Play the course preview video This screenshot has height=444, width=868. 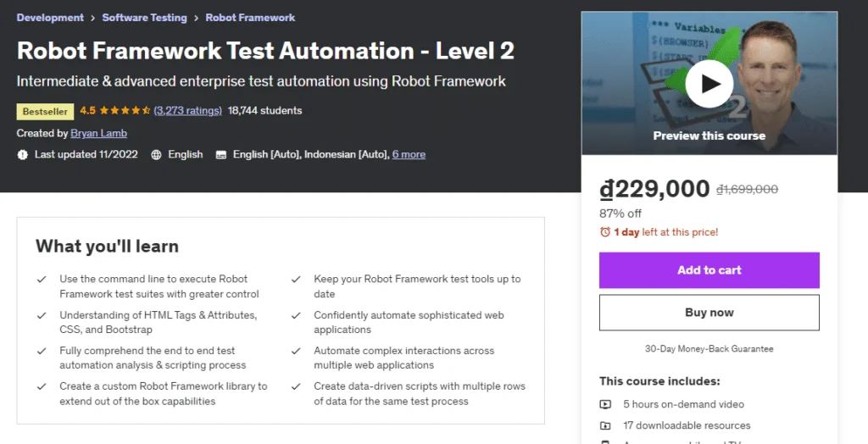point(709,82)
